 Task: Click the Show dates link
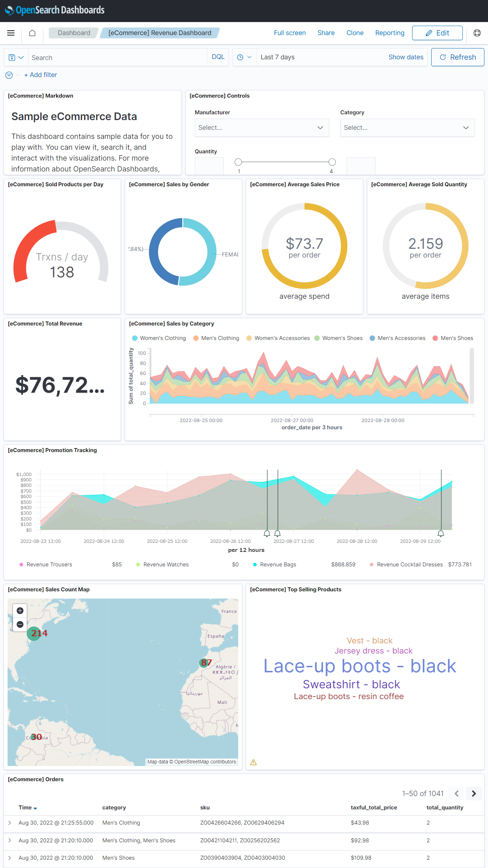[406, 57]
